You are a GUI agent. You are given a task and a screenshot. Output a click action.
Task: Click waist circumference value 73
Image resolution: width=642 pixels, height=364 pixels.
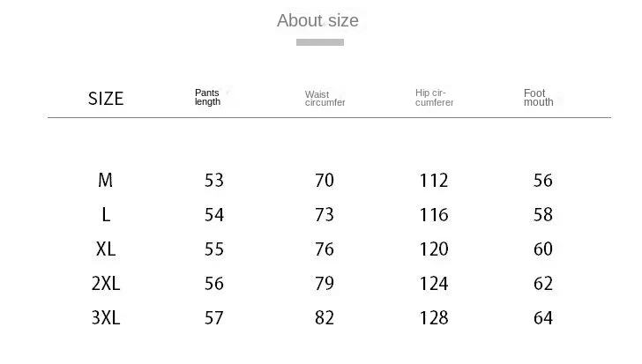tap(325, 215)
